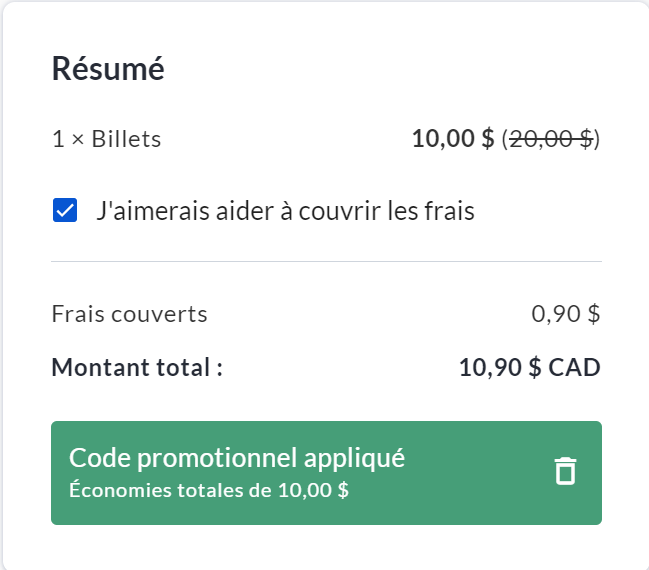Click the "Montant total :" label
This screenshot has height=570, width=649.
(137, 367)
